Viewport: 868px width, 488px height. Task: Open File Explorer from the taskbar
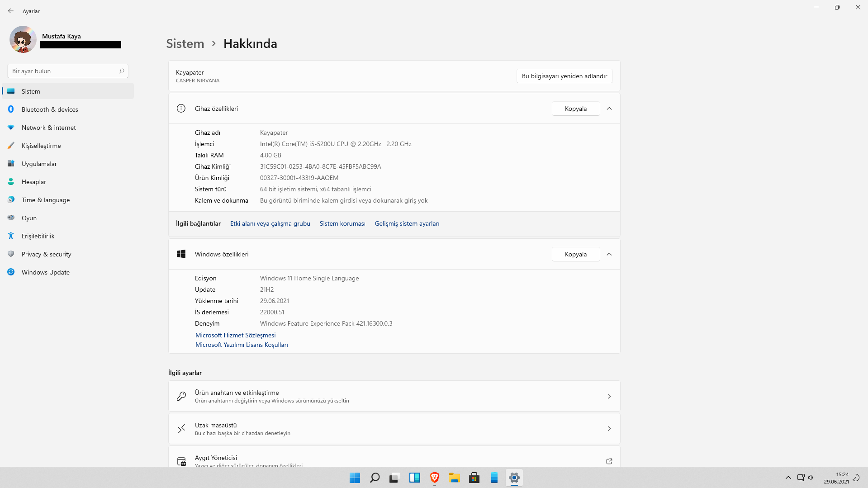tap(454, 478)
